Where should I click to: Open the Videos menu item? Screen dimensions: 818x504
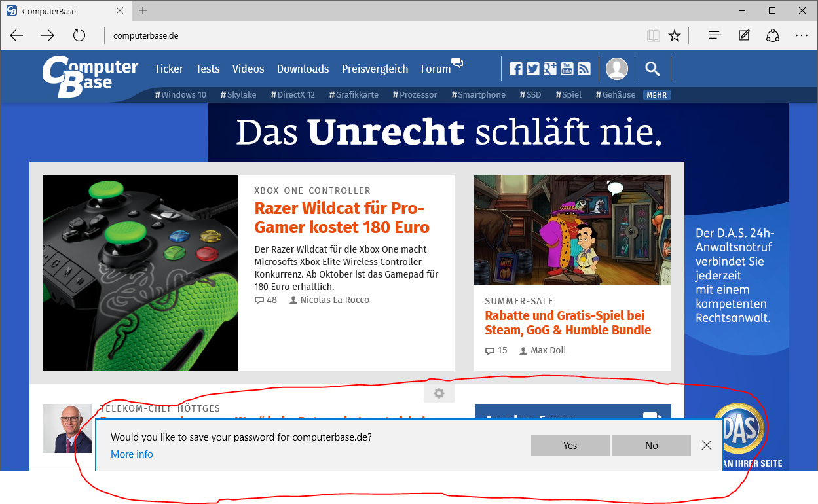pyautogui.click(x=248, y=69)
